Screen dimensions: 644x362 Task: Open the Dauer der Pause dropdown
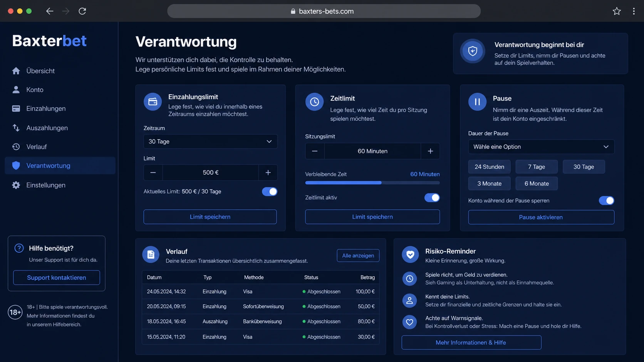pos(541,147)
